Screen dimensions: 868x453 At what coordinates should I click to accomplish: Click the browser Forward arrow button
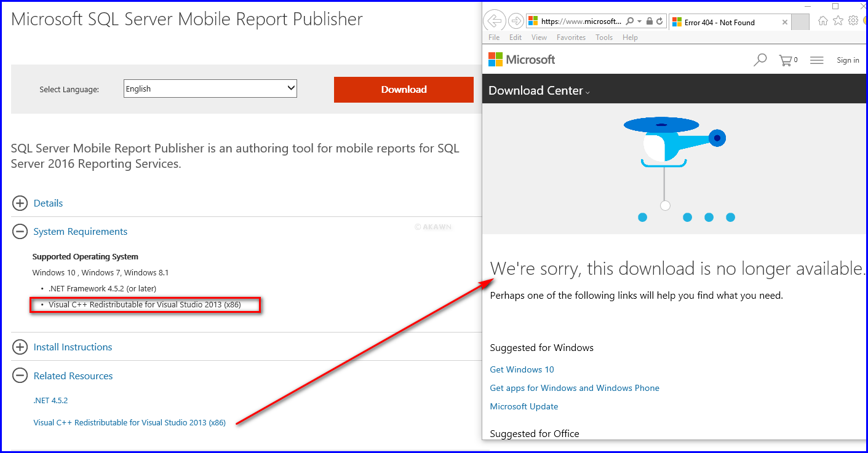click(516, 21)
